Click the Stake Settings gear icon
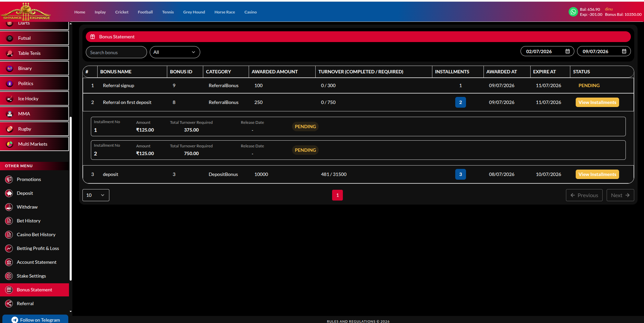The image size is (644, 323). (x=9, y=276)
